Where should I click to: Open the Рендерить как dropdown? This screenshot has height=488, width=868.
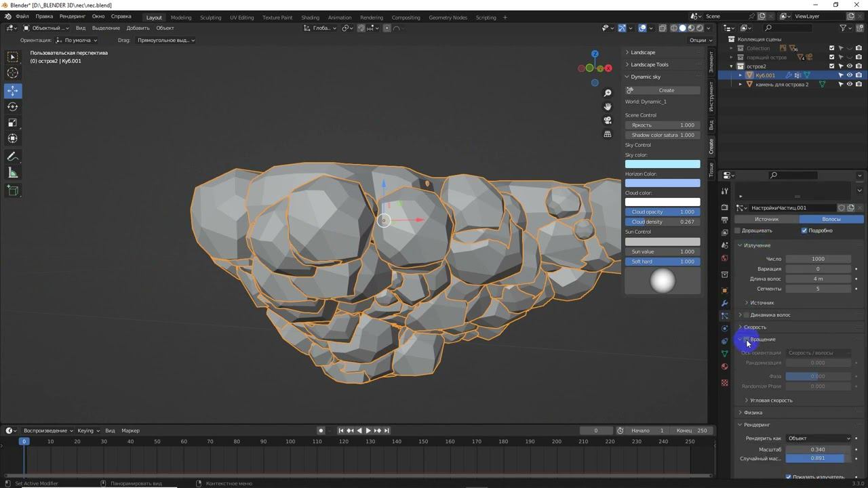[818, 439]
